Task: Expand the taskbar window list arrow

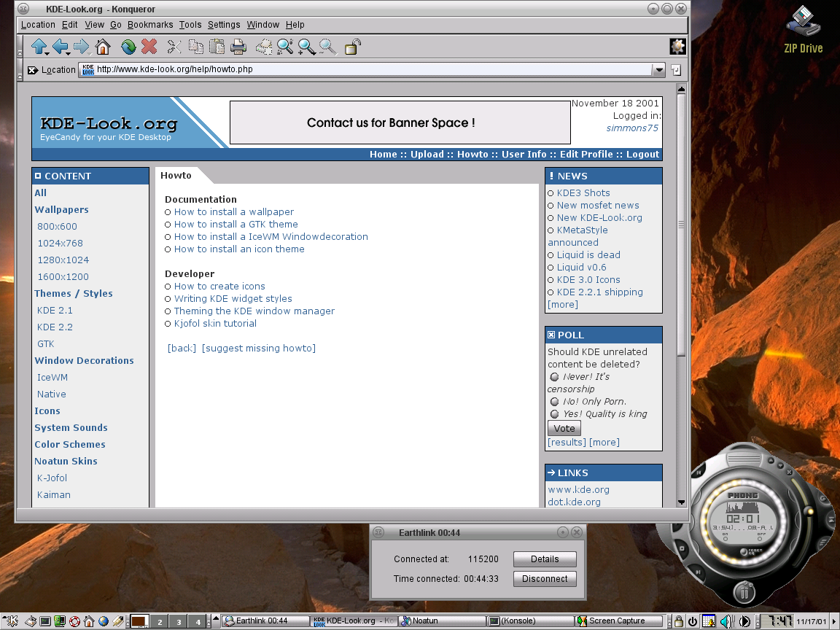Action: pos(216,619)
